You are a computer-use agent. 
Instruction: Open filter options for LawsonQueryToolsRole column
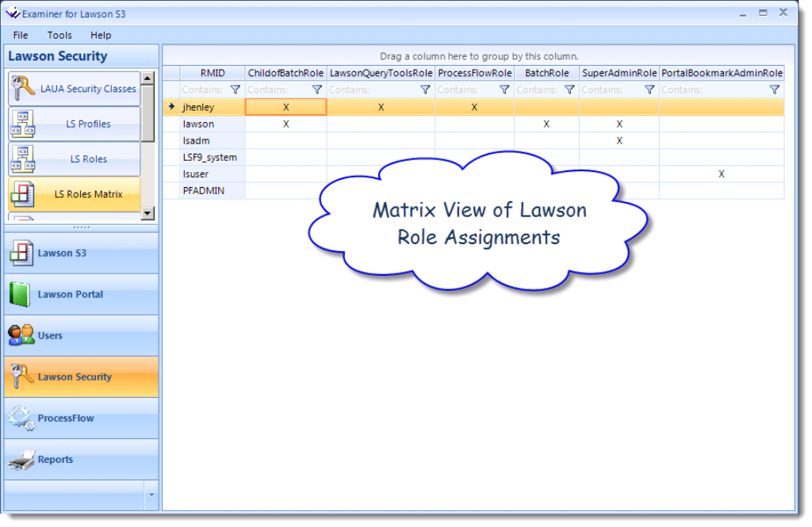pos(425,90)
